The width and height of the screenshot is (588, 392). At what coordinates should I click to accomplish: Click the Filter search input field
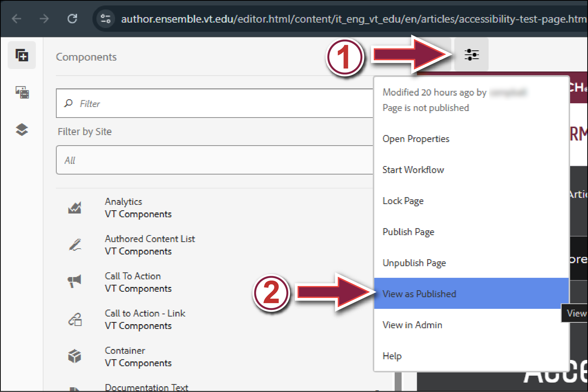(x=215, y=103)
